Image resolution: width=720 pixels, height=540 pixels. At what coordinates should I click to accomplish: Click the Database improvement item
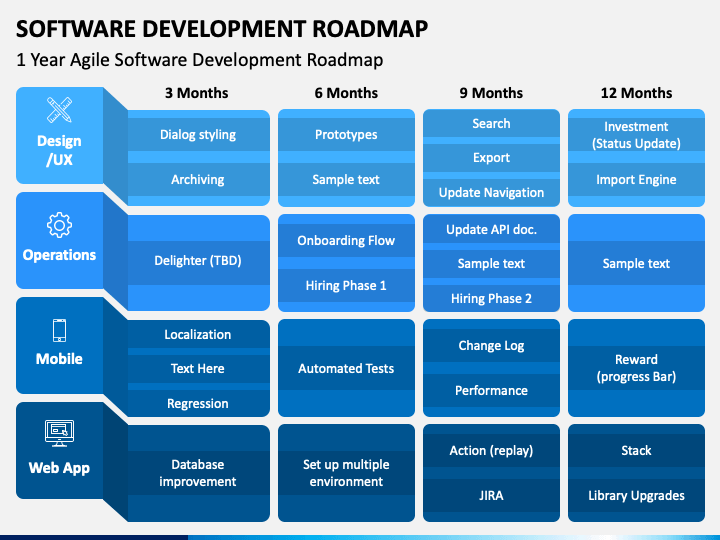198,473
